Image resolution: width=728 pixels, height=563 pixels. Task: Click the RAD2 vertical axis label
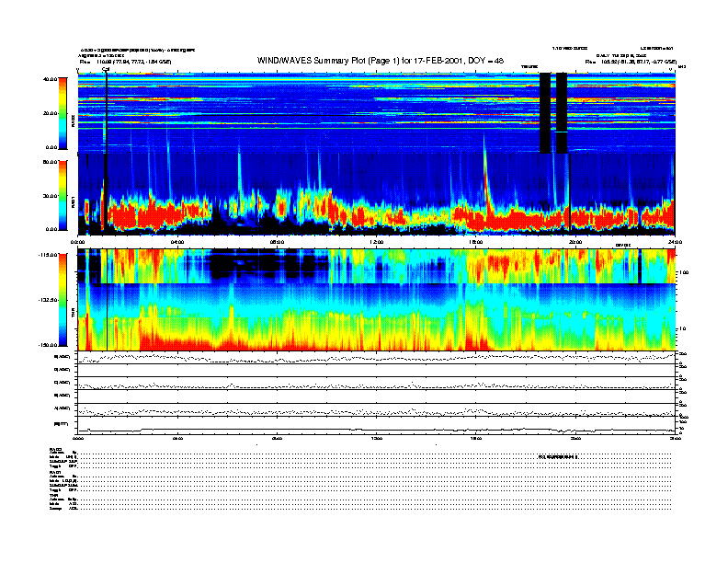pos(73,121)
